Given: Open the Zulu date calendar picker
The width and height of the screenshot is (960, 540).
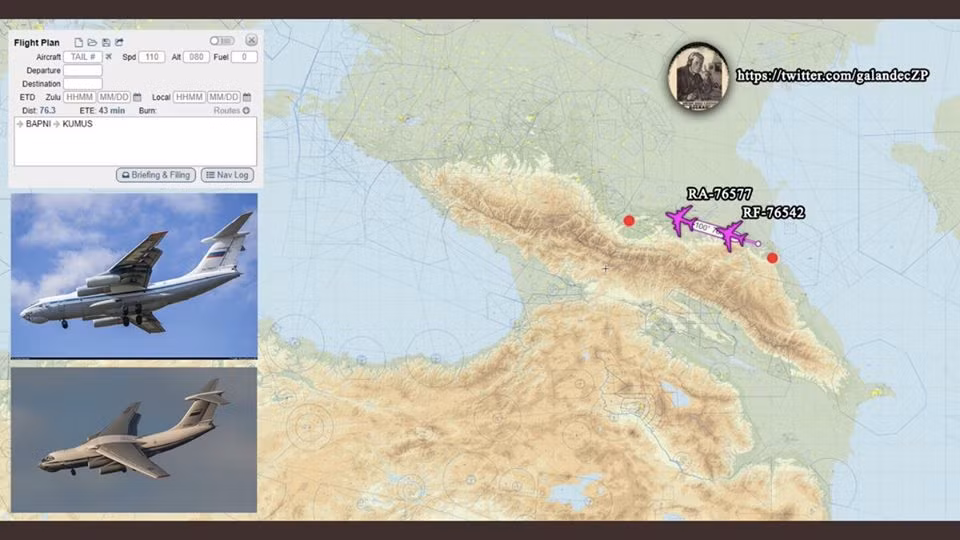Looking at the screenshot, I should coord(137,97).
